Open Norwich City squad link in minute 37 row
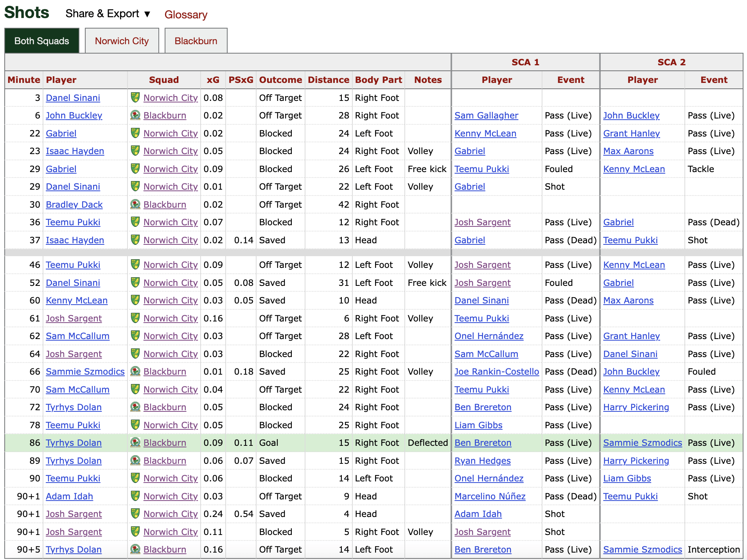 171,240
